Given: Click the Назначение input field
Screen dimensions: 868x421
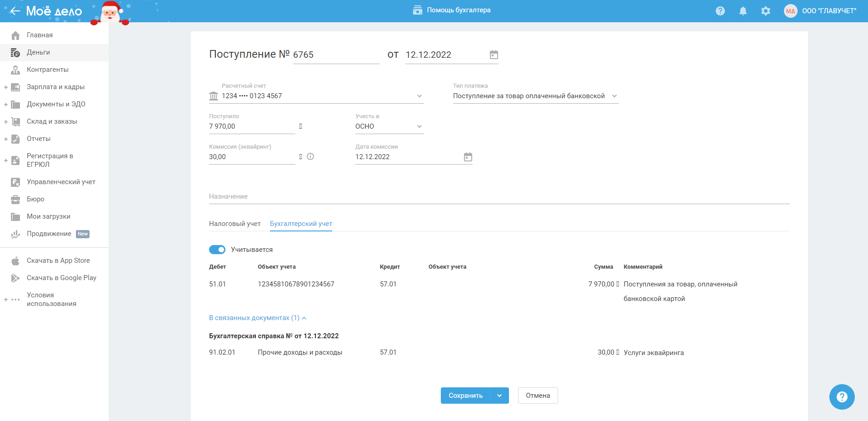Looking at the screenshot, I should pos(499,196).
